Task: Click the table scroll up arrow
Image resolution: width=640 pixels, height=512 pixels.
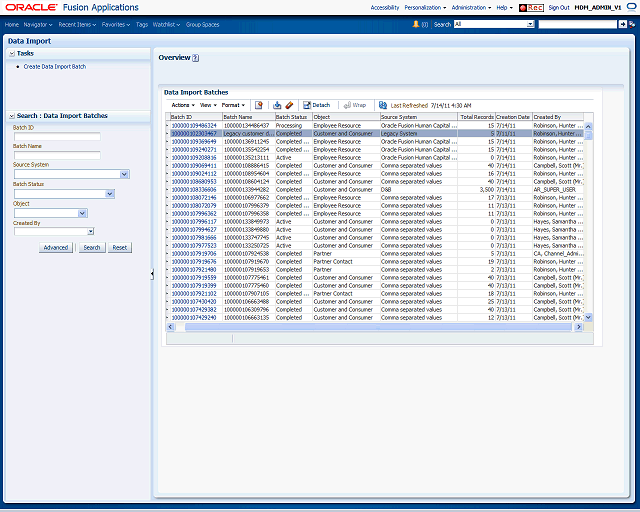Action: (588, 127)
